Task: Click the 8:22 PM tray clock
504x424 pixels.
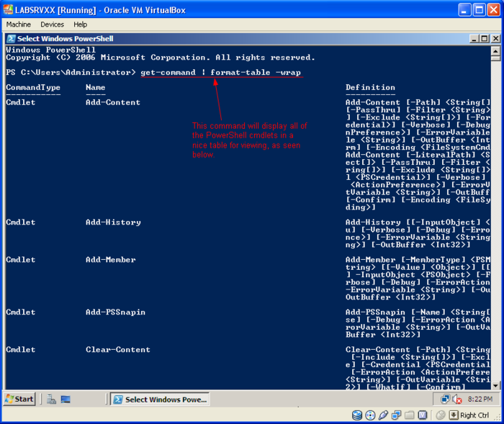Action: (x=480, y=400)
